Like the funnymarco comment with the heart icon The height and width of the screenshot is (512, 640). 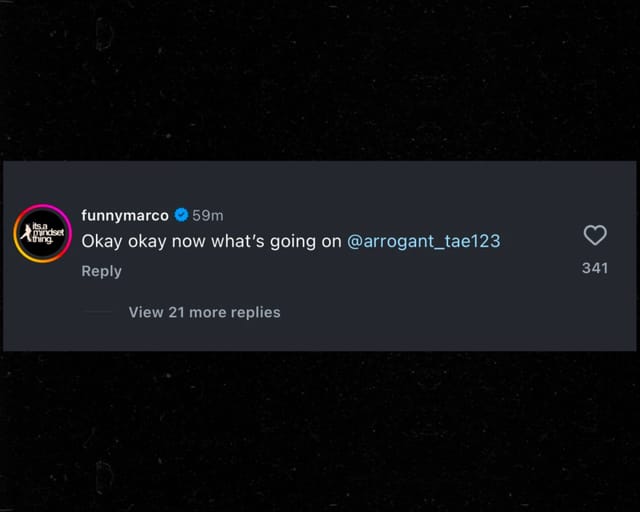tap(595, 235)
